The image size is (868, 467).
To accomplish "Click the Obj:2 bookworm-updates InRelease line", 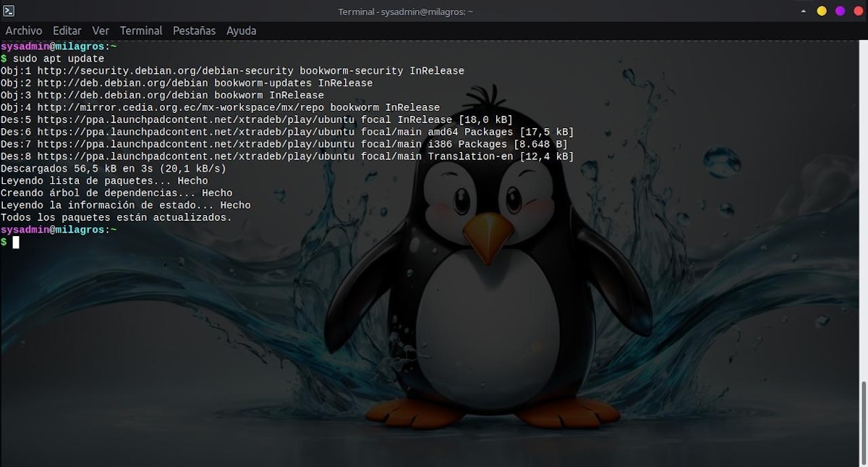I will [187, 83].
